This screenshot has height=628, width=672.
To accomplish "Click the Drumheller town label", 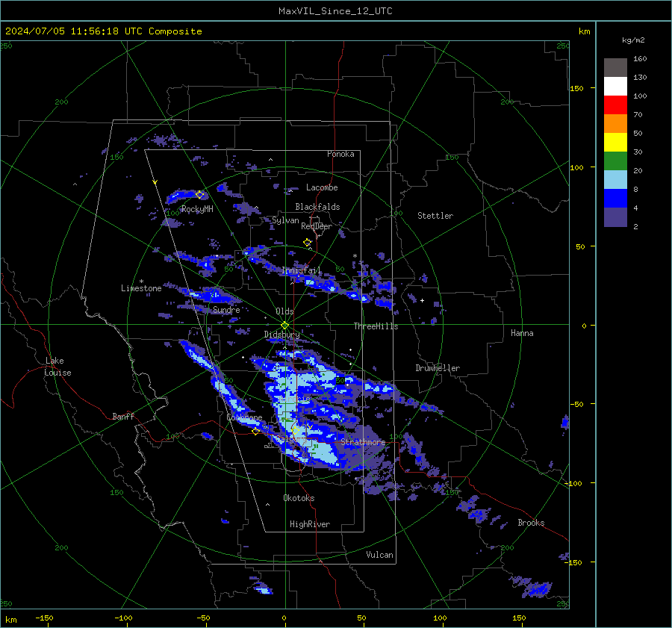I will tap(438, 368).
